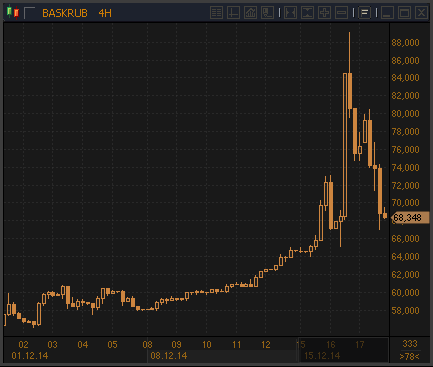This screenshot has height=367, width=433.
Task: Click the 333 bar count indicator
Action: coord(410,344)
